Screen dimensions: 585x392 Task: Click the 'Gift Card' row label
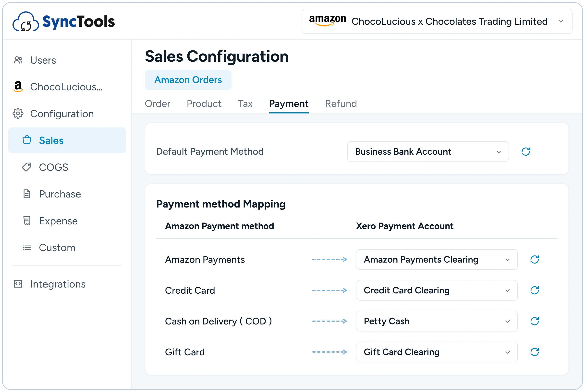185,352
